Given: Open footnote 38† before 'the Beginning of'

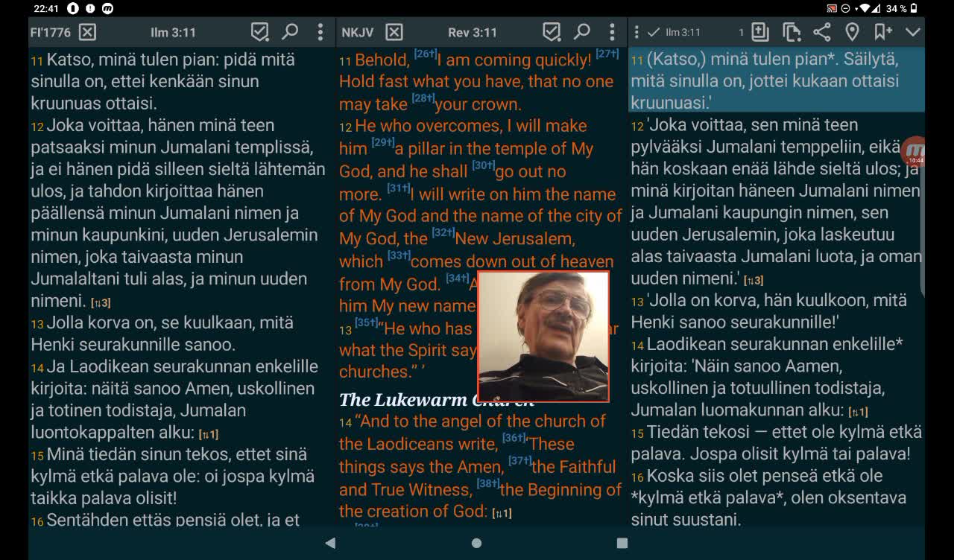Looking at the screenshot, I should (x=487, y=483).
